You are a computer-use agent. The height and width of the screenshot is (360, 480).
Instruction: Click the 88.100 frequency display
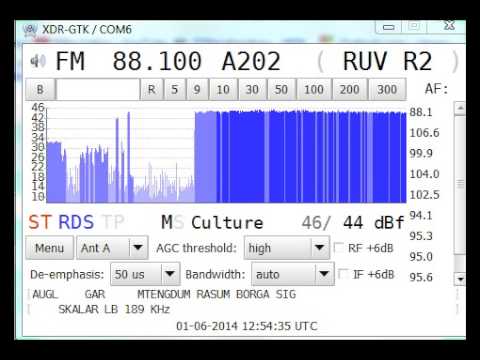(x=157, y=61)
